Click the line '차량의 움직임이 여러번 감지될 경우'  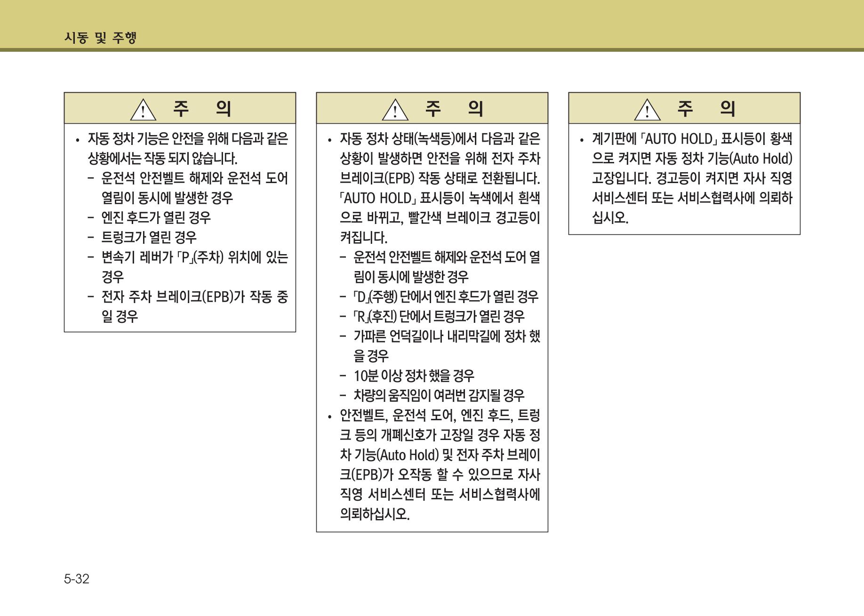point(439,395)
